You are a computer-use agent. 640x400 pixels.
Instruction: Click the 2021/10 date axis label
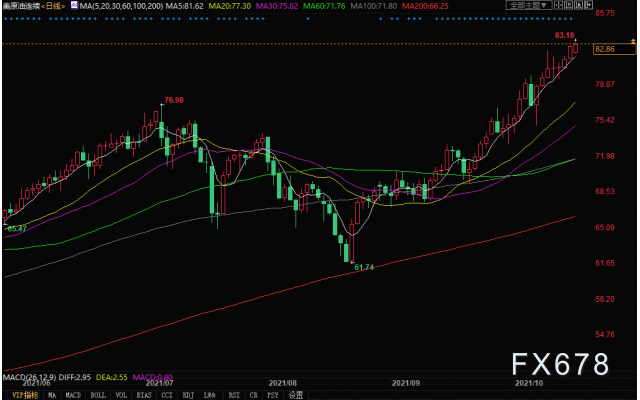[529, 383]
